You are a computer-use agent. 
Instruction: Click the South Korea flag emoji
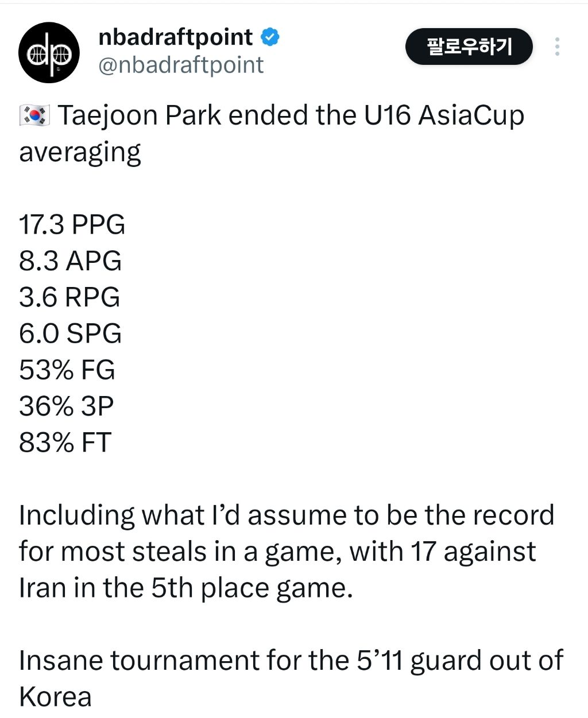[35, 116]
